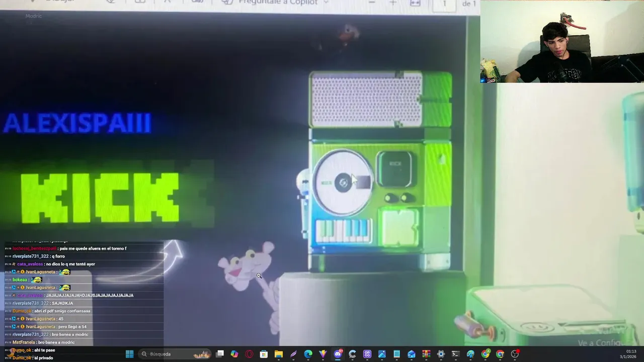
Task: Click the fit-to-width icon in top toolbar
Action: click(415, 3)
